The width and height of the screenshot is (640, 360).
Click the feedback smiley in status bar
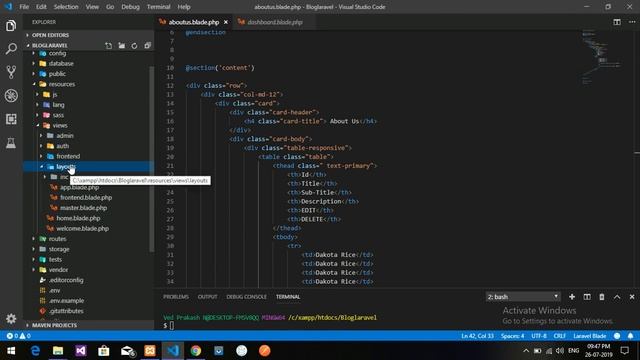pyautogui.click(x=617, y=336)
